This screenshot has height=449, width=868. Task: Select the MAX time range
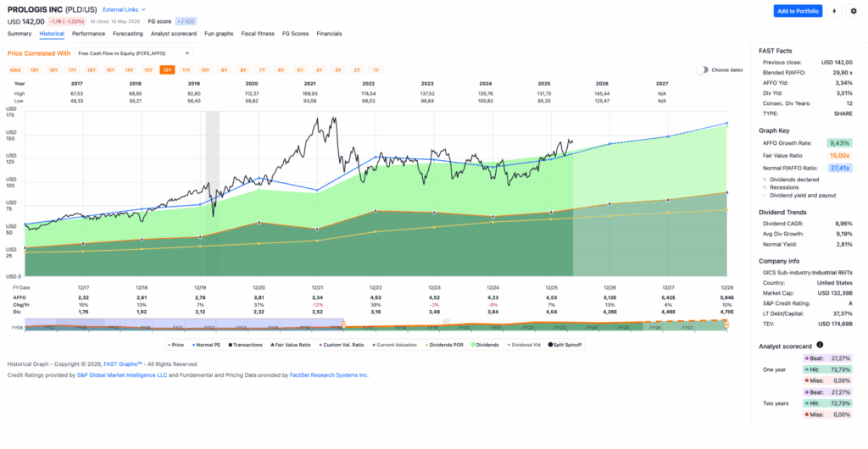(15, 70)
